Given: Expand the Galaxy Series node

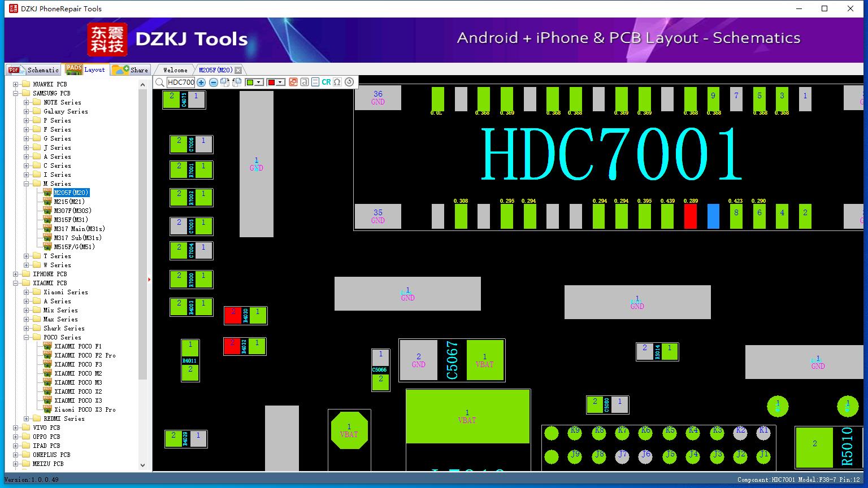Looking at the screenshot, I should pos(27,111).
